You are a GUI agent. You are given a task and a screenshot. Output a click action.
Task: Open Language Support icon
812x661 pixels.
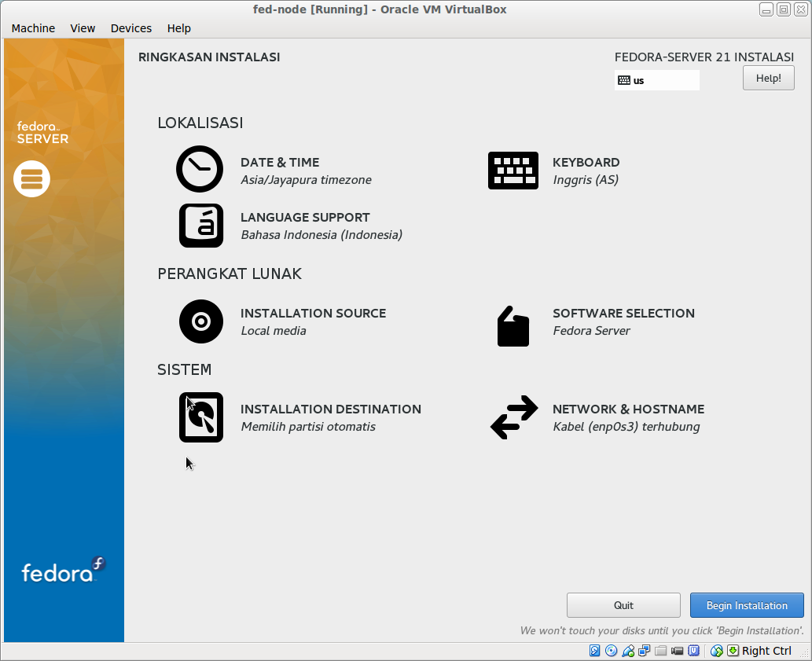[x=201, y=225]
